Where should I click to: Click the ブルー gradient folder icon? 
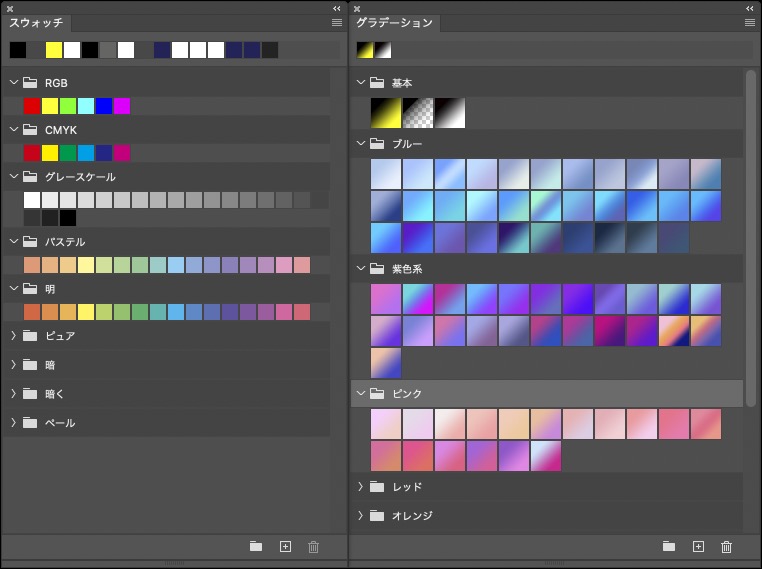377,143
